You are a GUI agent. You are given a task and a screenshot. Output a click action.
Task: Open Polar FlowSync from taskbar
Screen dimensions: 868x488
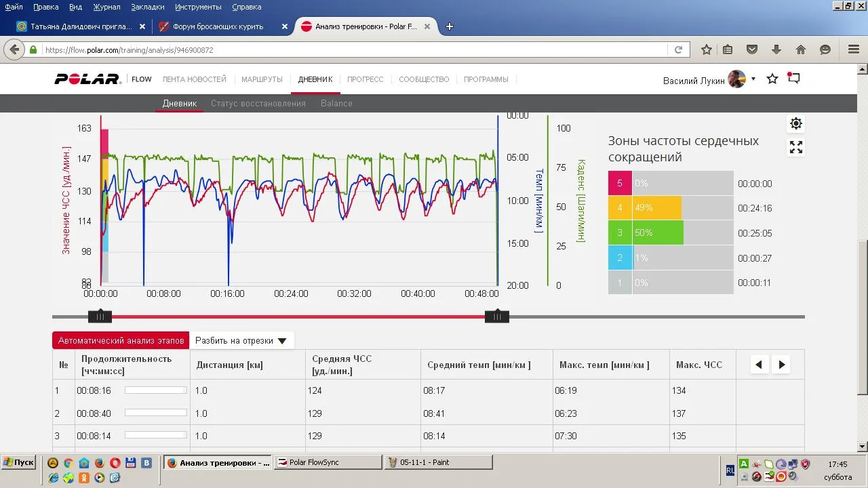[328, 462]
